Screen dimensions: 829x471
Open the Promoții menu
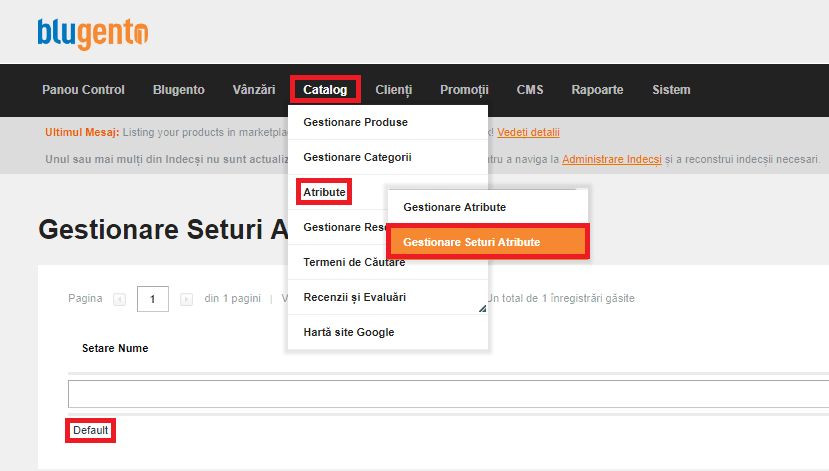point(464,90)
